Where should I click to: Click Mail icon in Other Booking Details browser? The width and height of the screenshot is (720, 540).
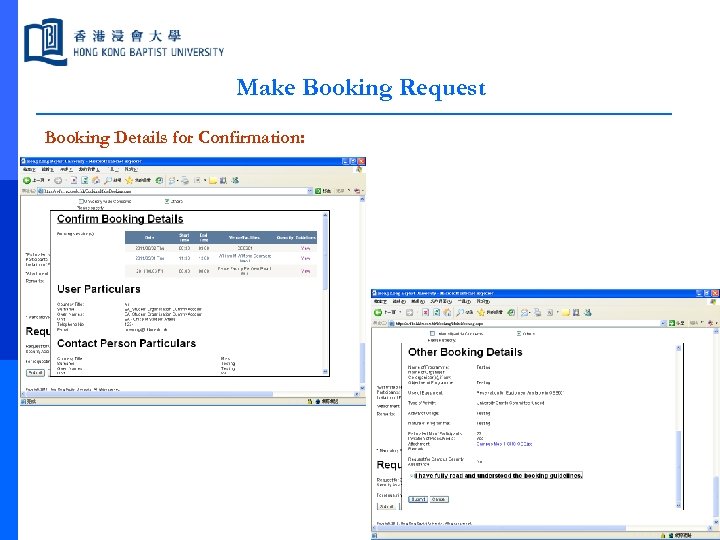523,313
